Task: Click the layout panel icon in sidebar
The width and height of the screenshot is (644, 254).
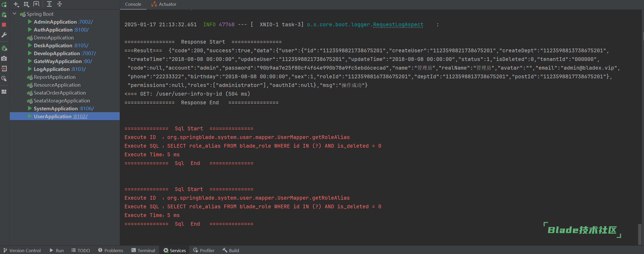Action: (x=4, y=92)
